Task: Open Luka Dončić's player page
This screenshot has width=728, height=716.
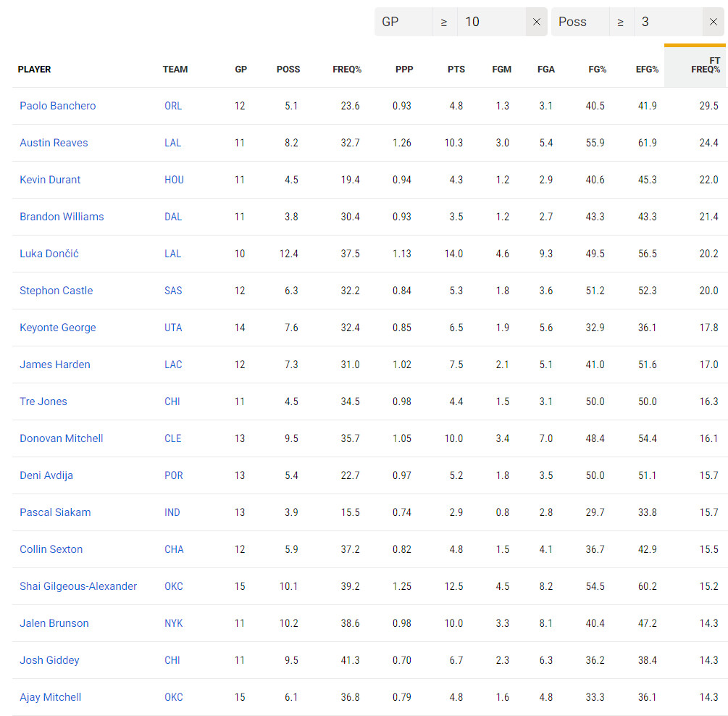Action: pos(49,254)
